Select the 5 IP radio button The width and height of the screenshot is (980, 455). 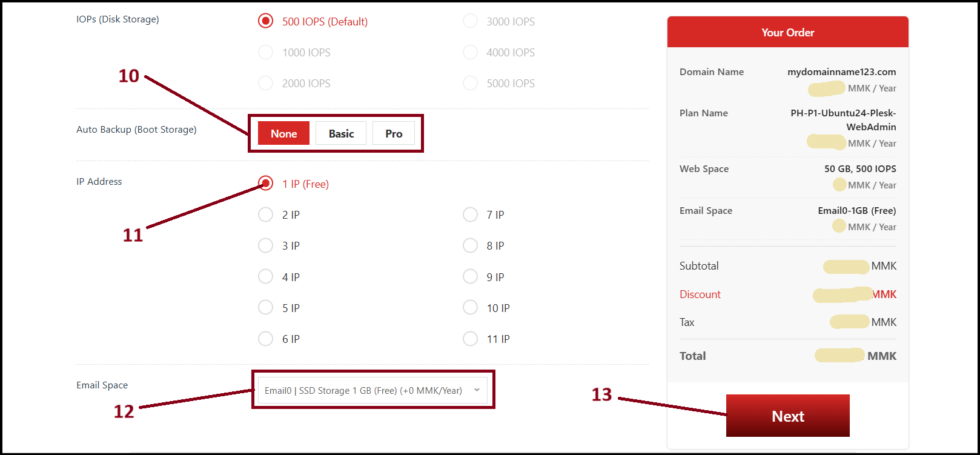[x=265, y=307]
